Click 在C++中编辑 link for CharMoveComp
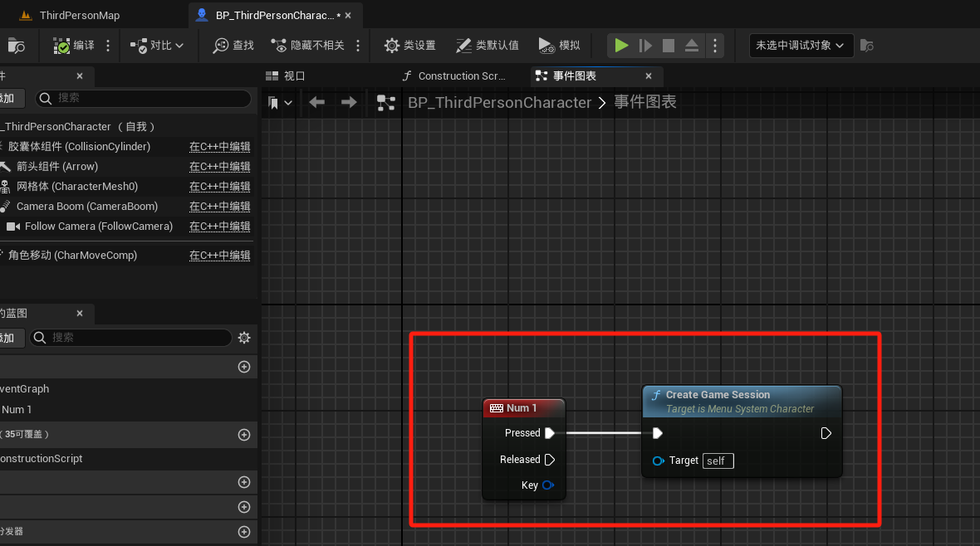Image resolution: width=980 pixels, height=546 pixels. click(x=219, y=256)
